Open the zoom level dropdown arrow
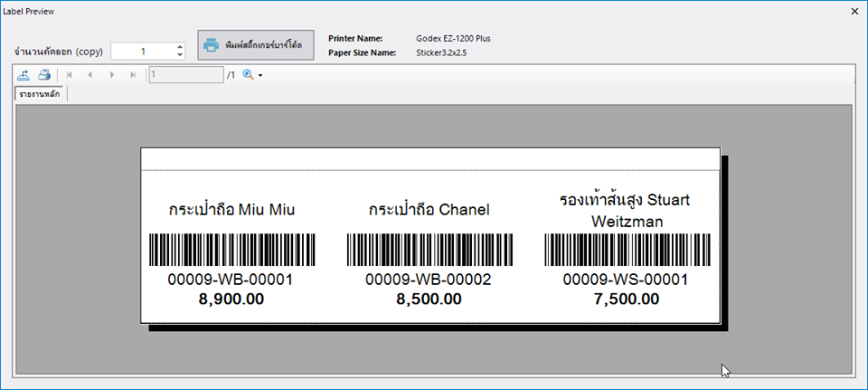The width and height of the screenshot is (868, 390). (x=260, y=75)
